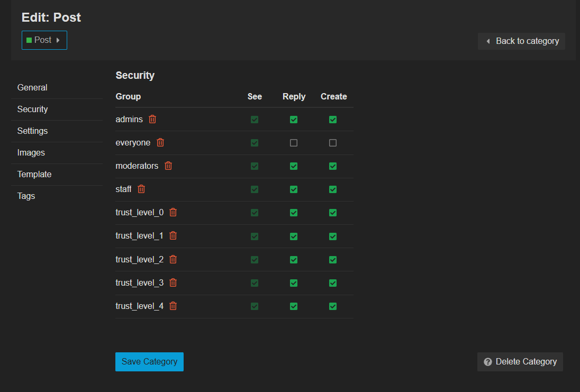Click the Save Category button
The height and width of the screenshot is (392, 580).
(x=149, y=362)
